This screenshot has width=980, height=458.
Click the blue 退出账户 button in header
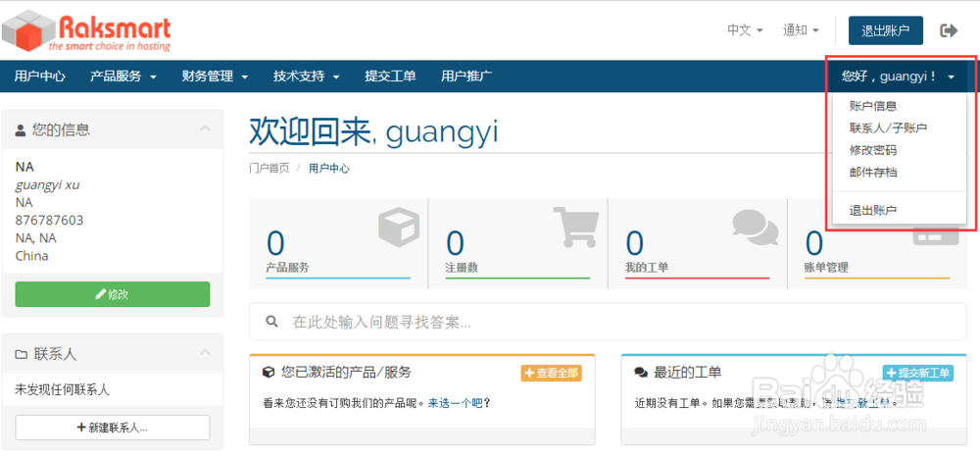point(885,30)
